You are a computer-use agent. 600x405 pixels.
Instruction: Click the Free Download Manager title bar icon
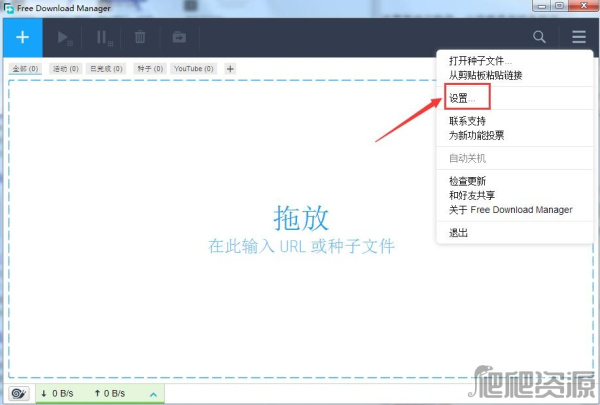[x=8, y=8]
